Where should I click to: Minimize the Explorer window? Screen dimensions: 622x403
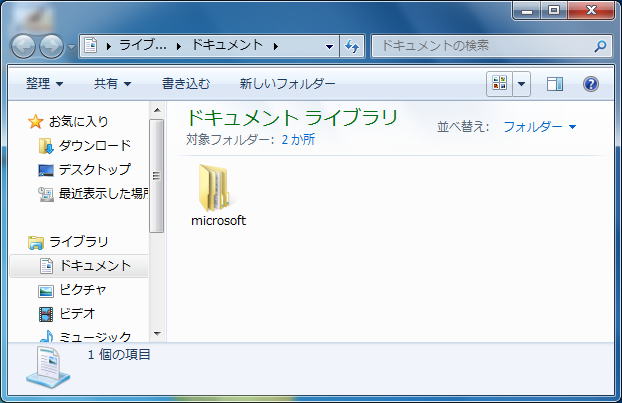(527, 11)
